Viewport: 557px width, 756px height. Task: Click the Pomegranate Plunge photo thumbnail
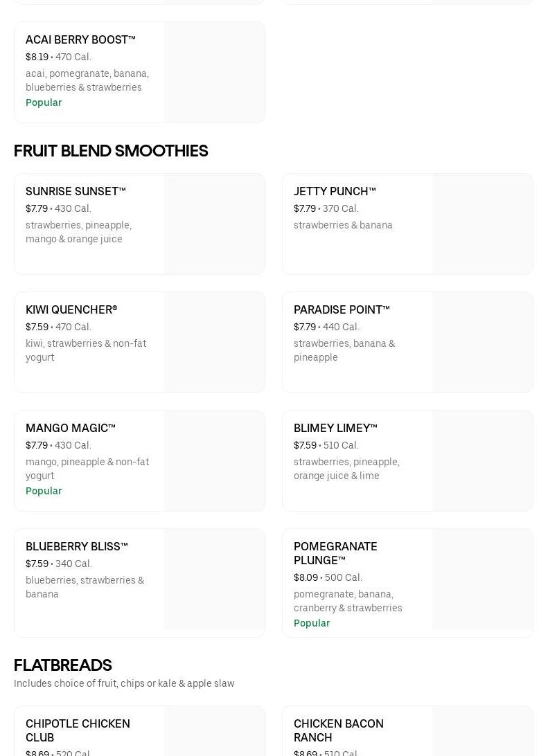(x=482, y=579)
